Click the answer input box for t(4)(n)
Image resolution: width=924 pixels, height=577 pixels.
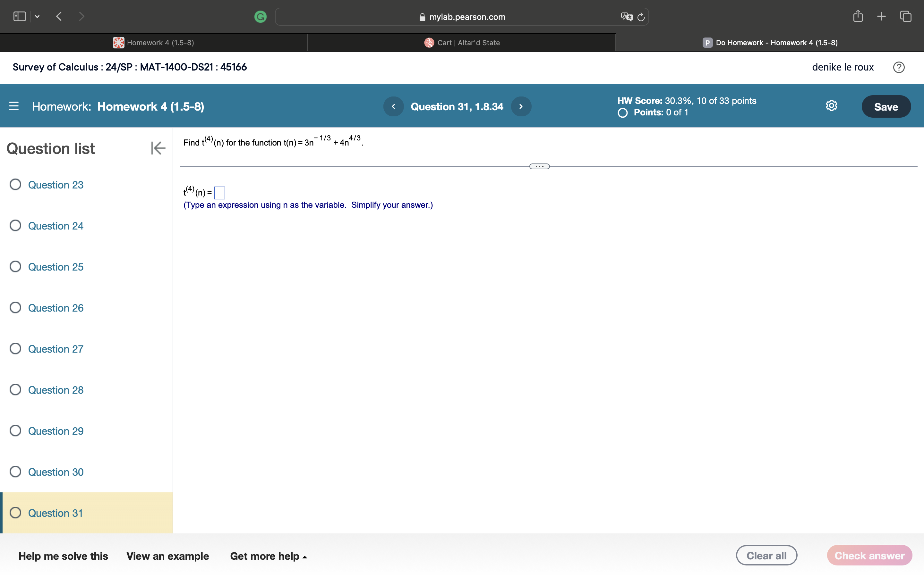(219, 193)
